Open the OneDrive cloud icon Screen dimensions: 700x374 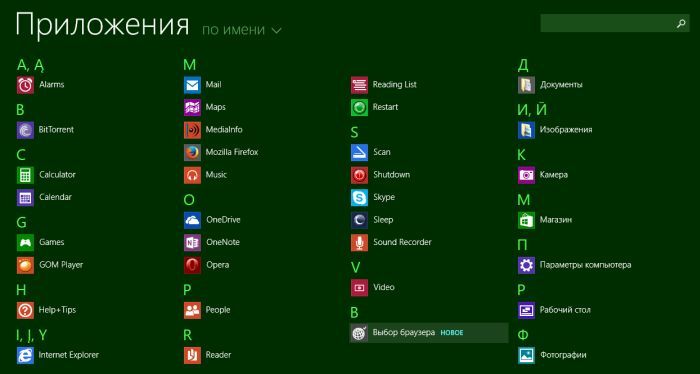click(x=192, y=220)
